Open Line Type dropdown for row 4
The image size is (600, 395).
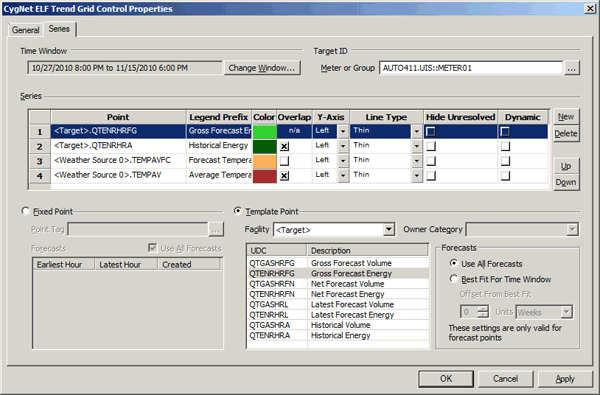coord(417,175)
